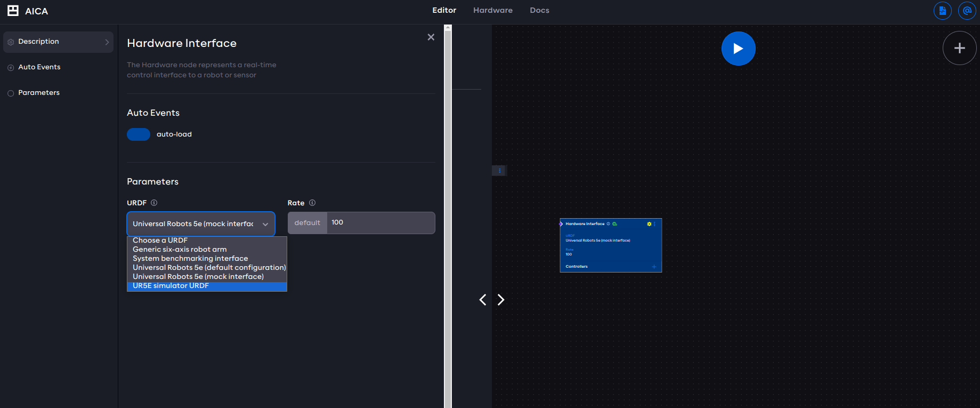Open the URDF dropdown combo box
This screenshot has height=408, width=980.
(x=201, y=224)
